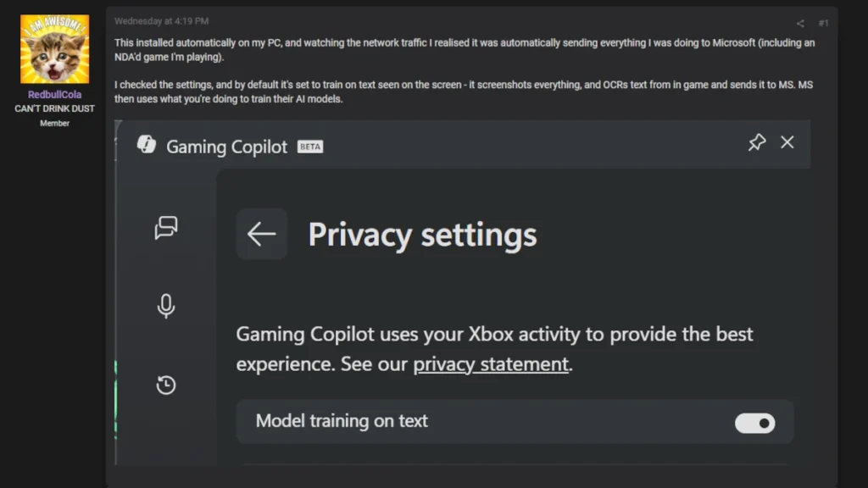Open the history clock icon
The image size is (868, 488).
tap(166, 385)
